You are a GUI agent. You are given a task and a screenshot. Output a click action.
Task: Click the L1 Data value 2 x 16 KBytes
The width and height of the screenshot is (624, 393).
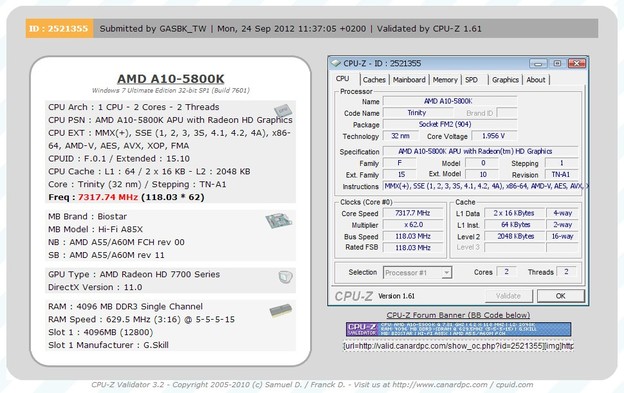pyautogui.click(x=514, y=213)
